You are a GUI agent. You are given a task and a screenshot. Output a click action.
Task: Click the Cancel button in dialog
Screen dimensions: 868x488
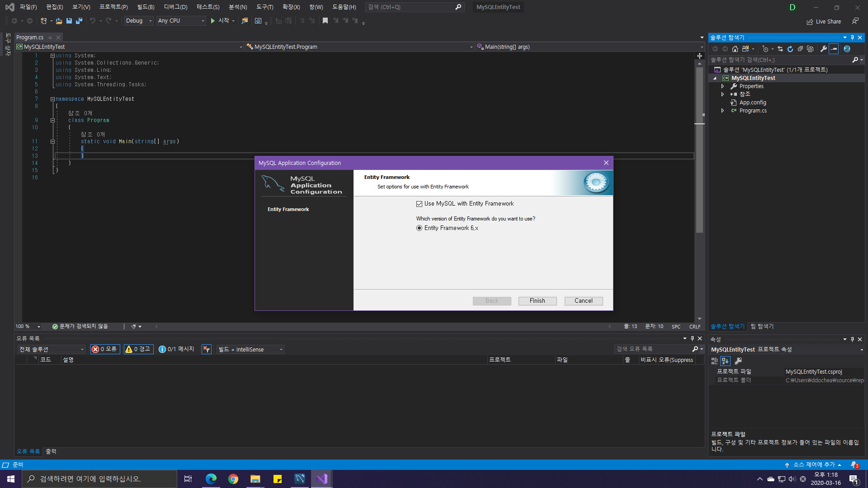(x=583, y=301)
